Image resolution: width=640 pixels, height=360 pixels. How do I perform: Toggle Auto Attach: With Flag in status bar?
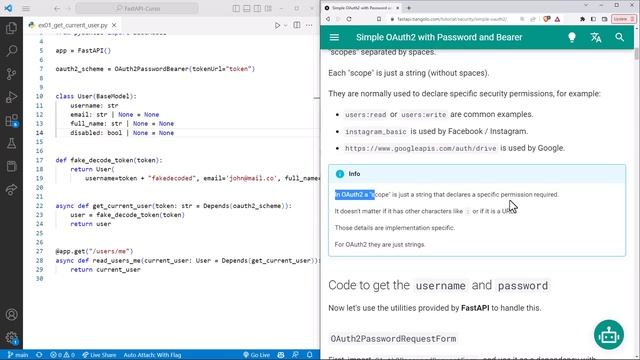(x=152, y=355)
